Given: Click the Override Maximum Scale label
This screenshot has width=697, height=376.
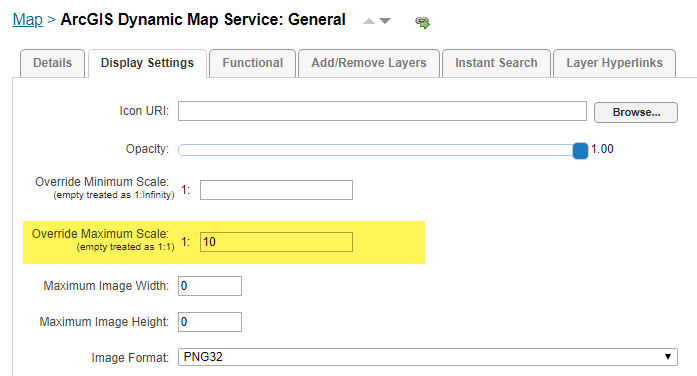Looking at the screenshot, I should 100,234.
